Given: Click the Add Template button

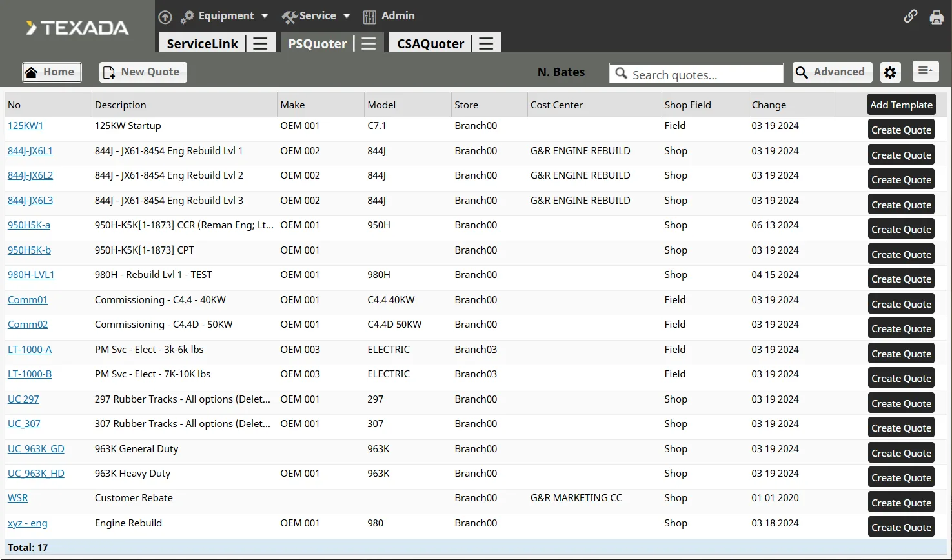Looking at the screenshot, I should [902, 105].
